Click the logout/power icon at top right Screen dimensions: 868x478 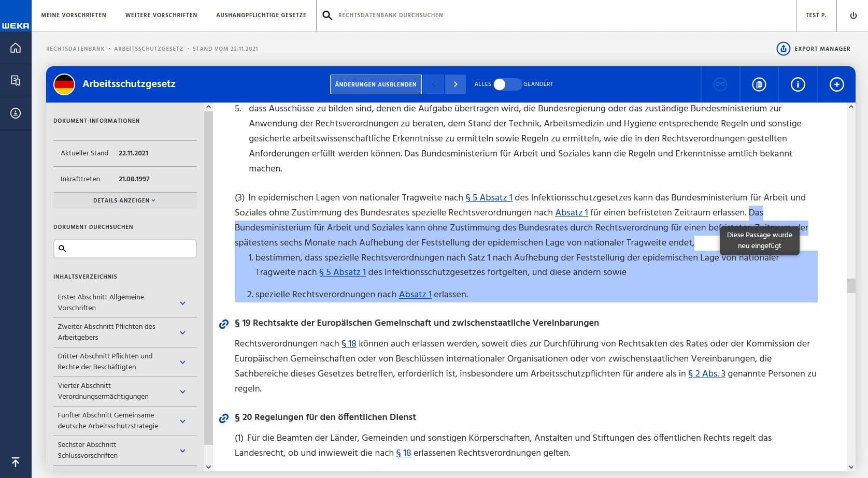click(x=852, y=15)
